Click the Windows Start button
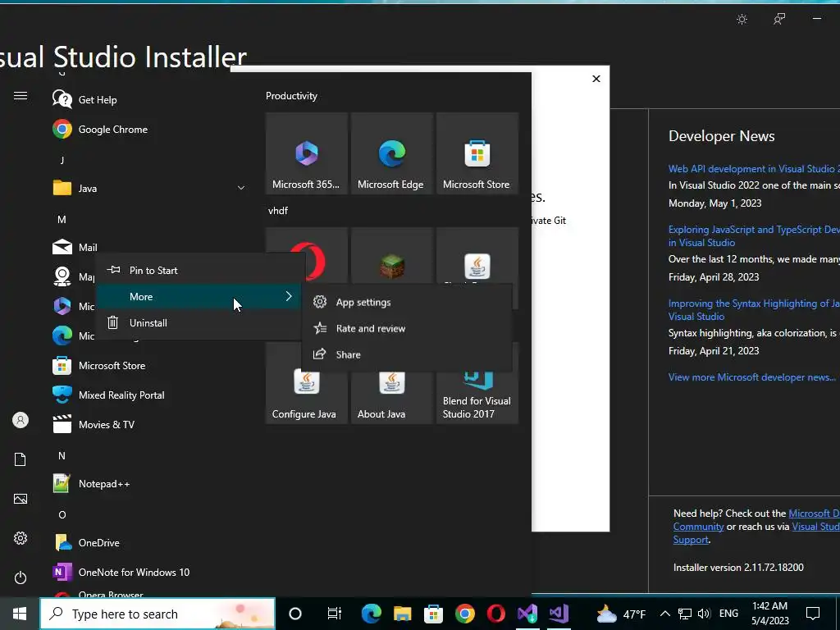Viewport: 840px width, 630px height. [x=20, y=614]
